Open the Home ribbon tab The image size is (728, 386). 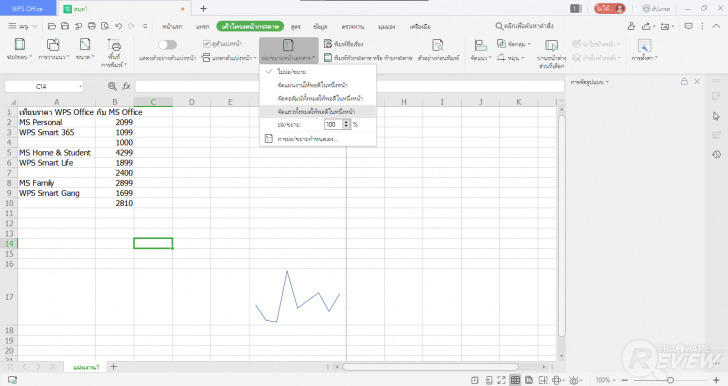(172, 26)
